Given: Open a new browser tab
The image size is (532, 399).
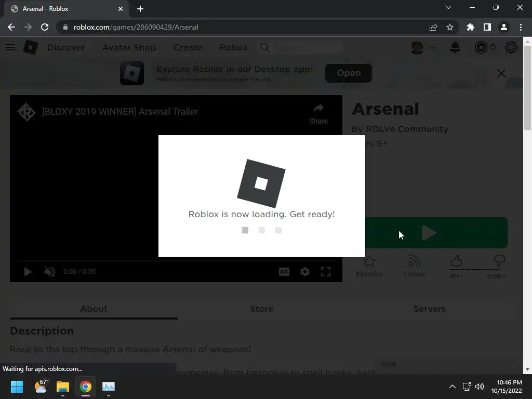Looking at the screenshot, I should [x=140, y=9].
